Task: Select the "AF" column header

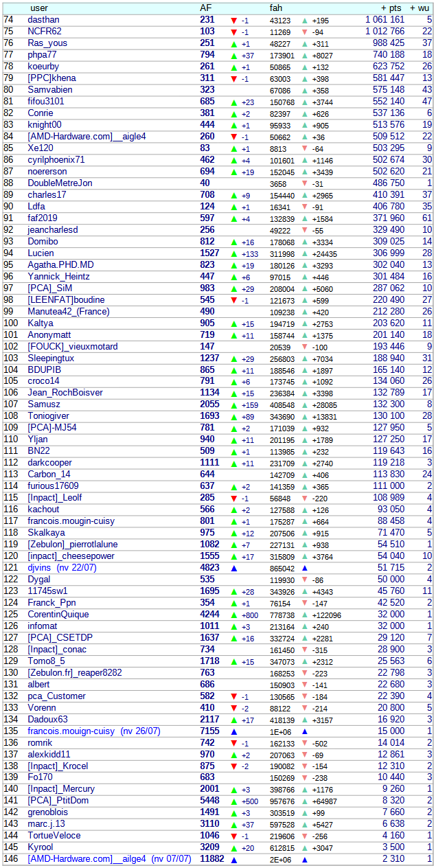Action: pos(205,8)
